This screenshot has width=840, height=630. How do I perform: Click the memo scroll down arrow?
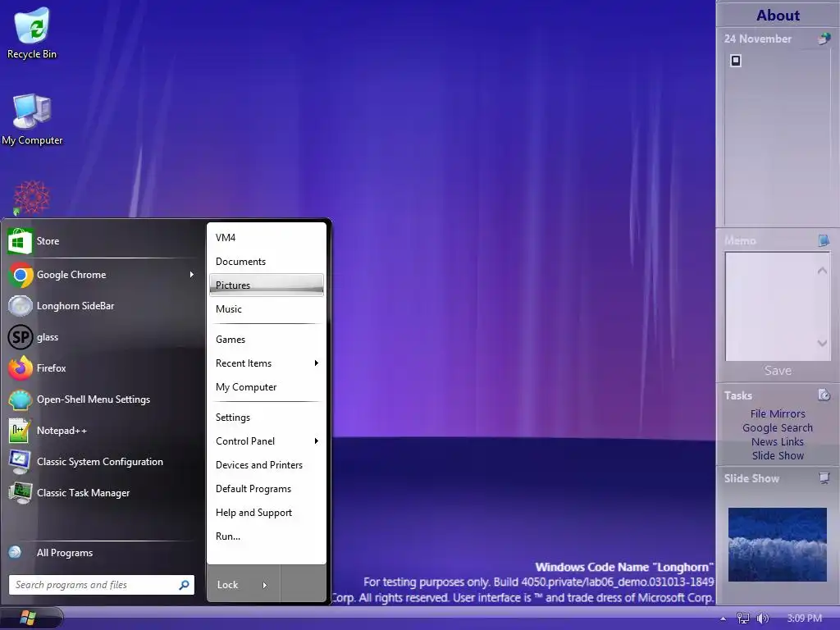[822, 343]
